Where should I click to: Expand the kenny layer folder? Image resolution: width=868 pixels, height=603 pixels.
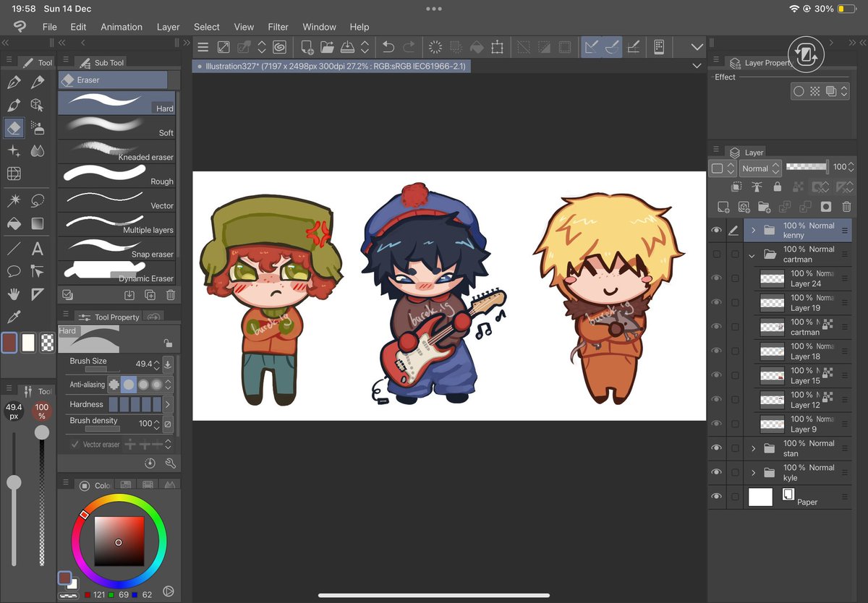(x=753, y=231)
